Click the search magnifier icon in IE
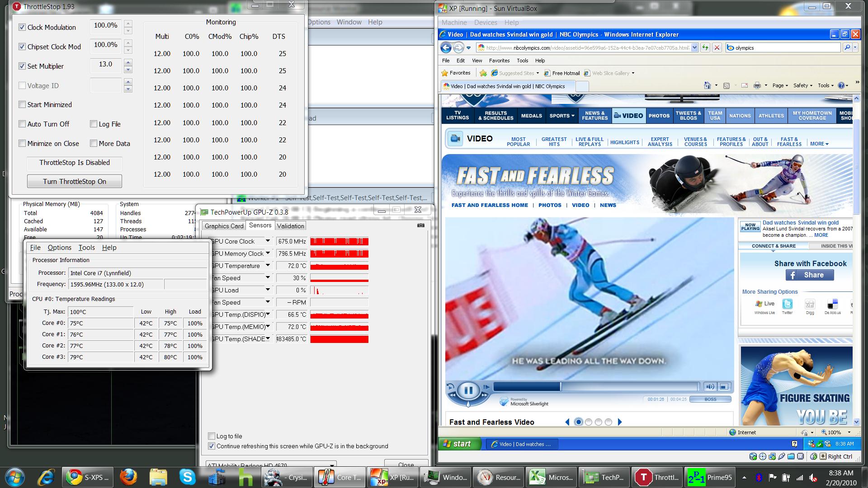The image size is (868, 488). (847, 47)
